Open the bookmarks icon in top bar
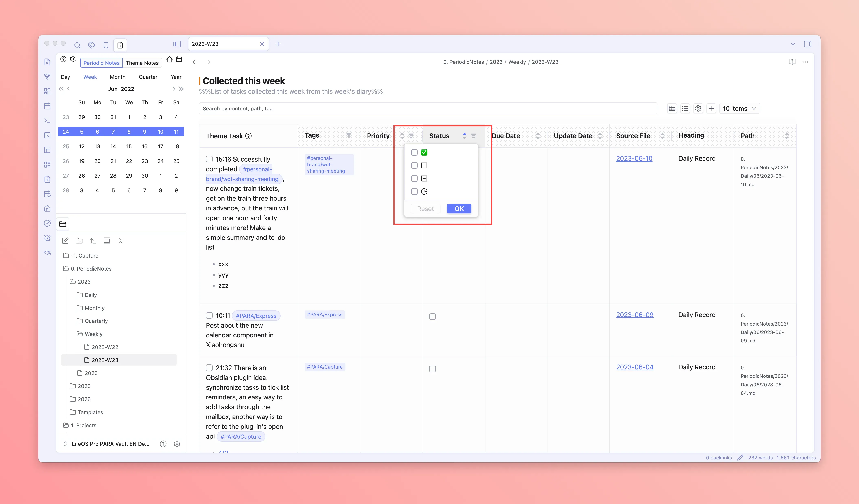The width and height of the screenshot is (859, 504). [x=106, y=45]
